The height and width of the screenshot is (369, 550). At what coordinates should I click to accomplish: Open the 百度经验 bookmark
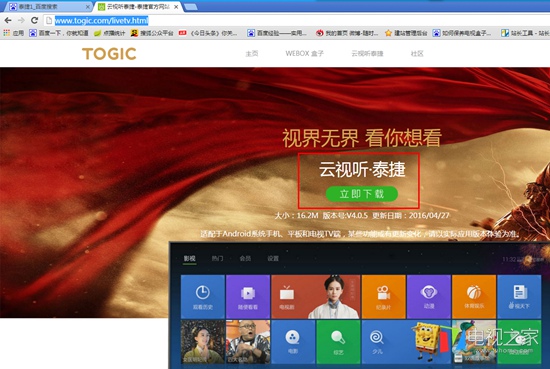(x=277, y=33)
